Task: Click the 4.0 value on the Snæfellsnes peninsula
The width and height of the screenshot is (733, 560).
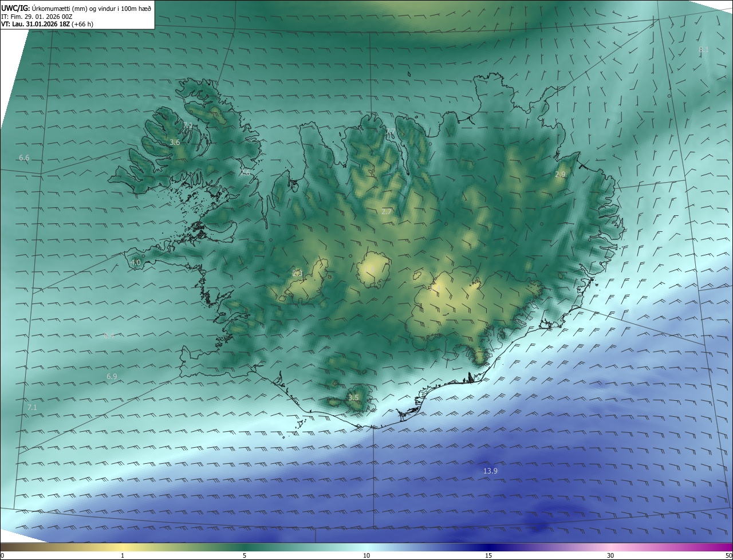Action: click(x=136, y=262)
